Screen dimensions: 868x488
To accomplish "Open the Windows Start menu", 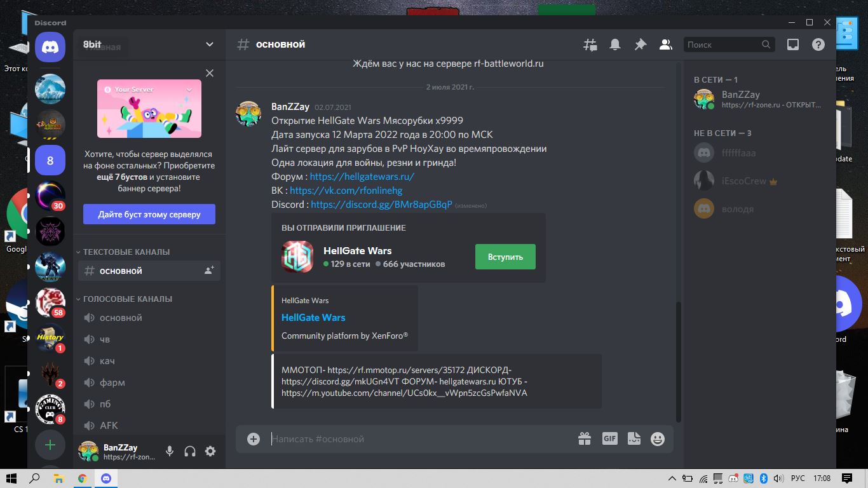I will tap(11, 478).
